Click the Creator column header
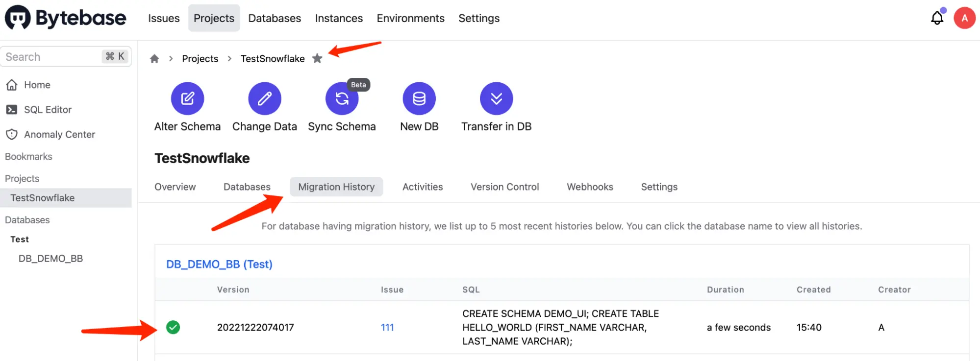Screen dimensions: 980x361 (x=894, y=289)
